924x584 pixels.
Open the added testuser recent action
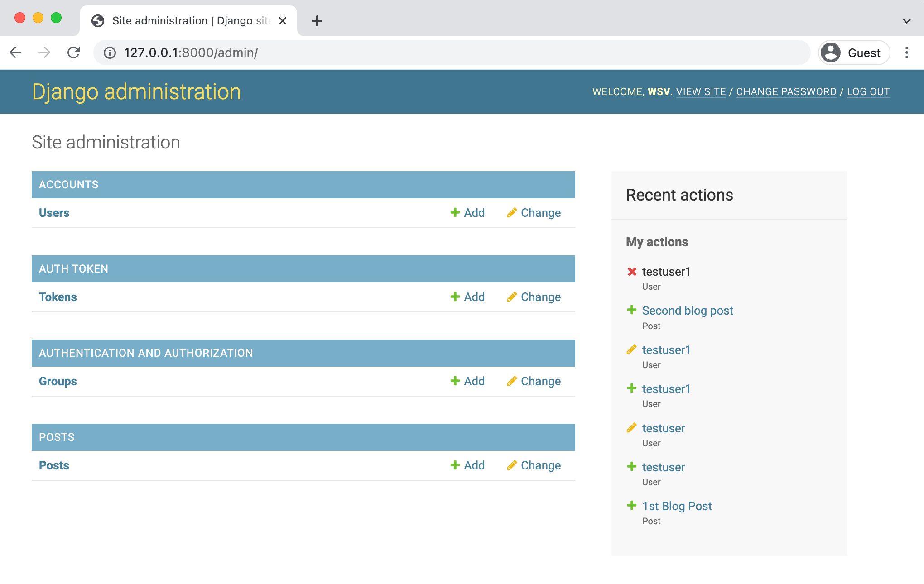click(664, 467)
